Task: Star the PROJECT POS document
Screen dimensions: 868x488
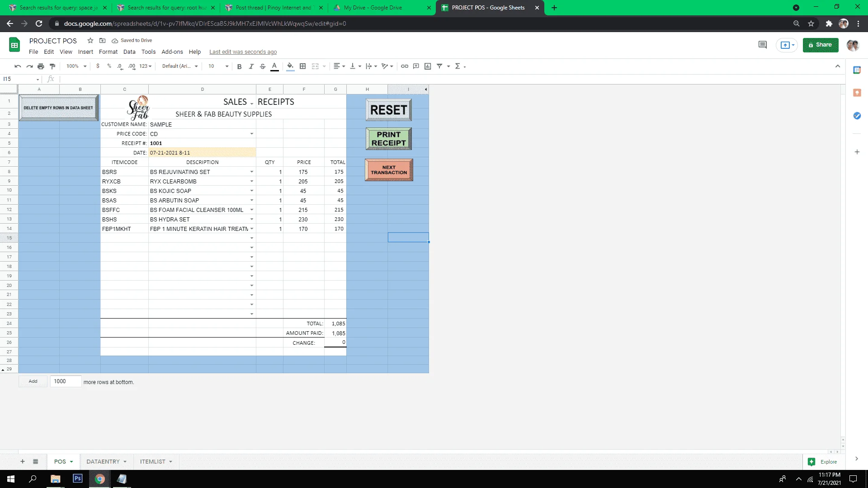Action: (x=90, y=40)
